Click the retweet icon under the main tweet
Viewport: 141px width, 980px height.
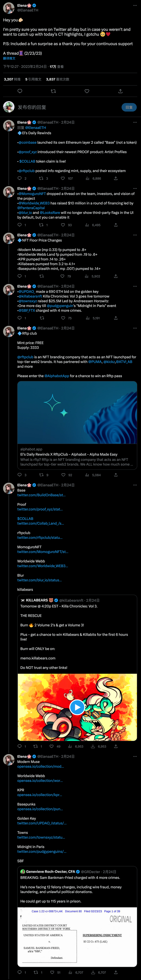pyautogui.click(x=53, y=91)
